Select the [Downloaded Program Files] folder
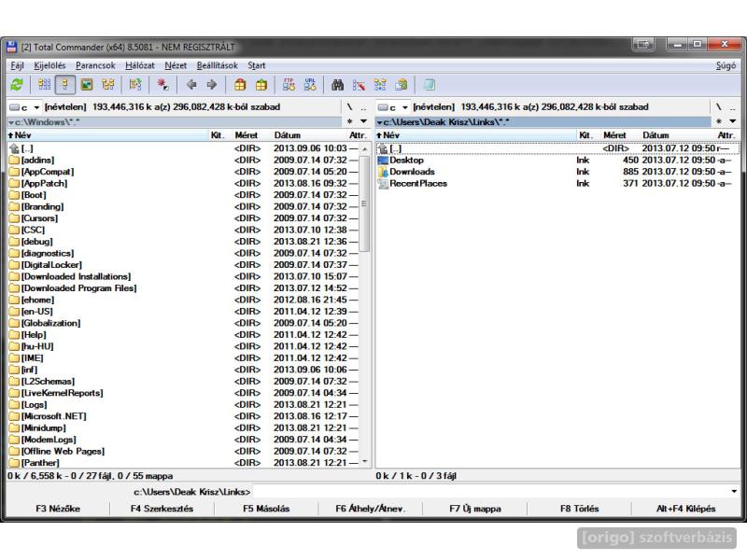This screenshot has height=560, width=747. tap(183, 288)
